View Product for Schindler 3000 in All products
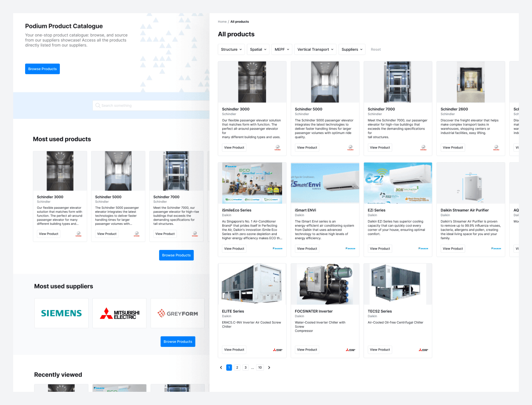 point(234,148)
